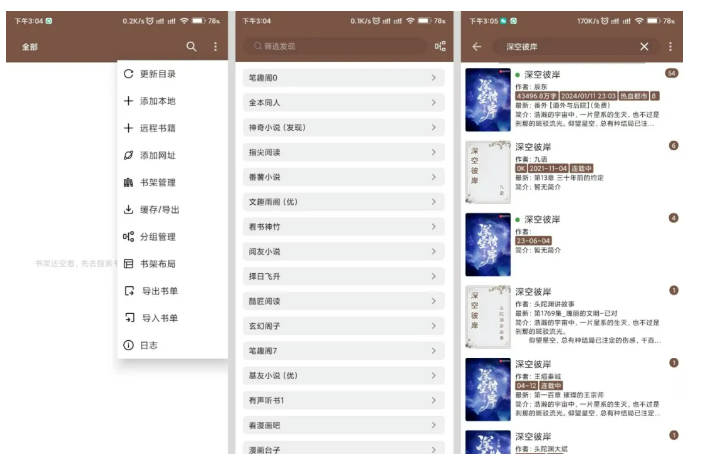
Task: Expand the 阅友小说 source chevron
Action: pos(434,251)
